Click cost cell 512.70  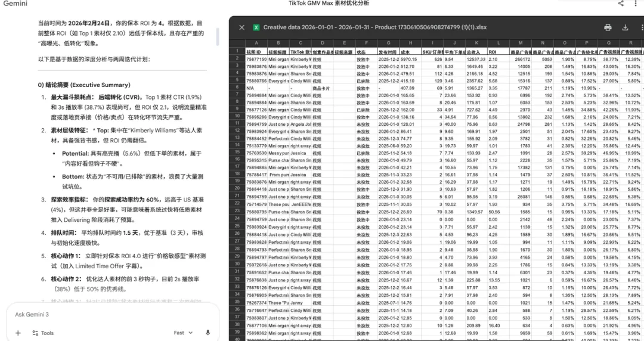410,67
